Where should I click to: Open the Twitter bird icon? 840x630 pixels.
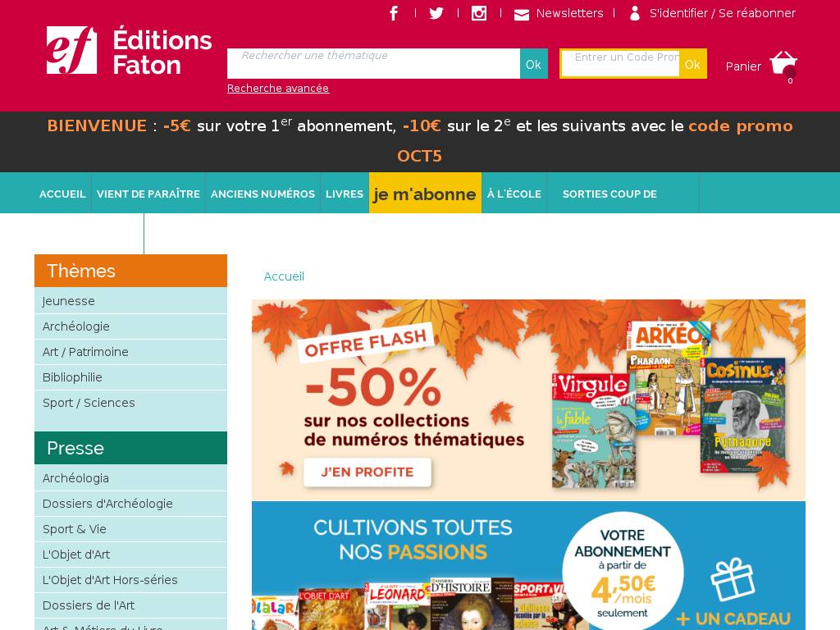(436, 13)
